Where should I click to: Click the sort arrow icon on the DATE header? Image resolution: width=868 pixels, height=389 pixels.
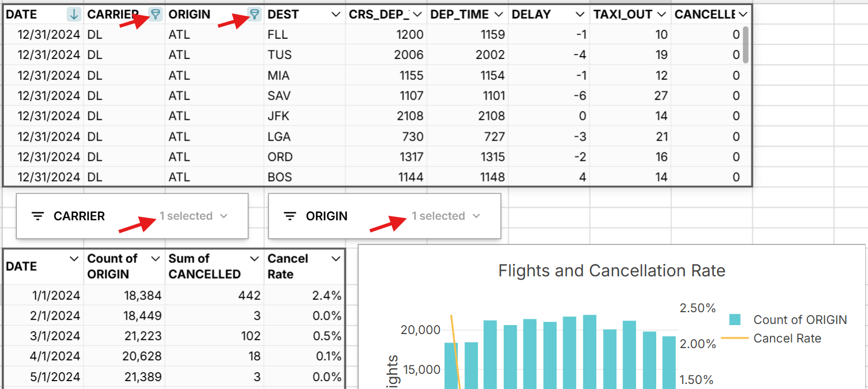74,14
